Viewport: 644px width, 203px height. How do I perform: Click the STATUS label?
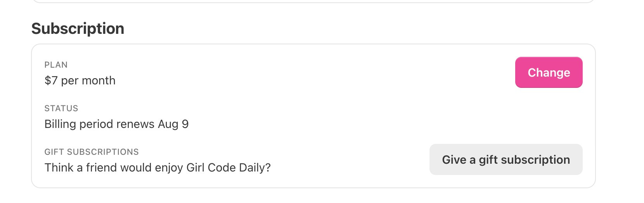61,108
